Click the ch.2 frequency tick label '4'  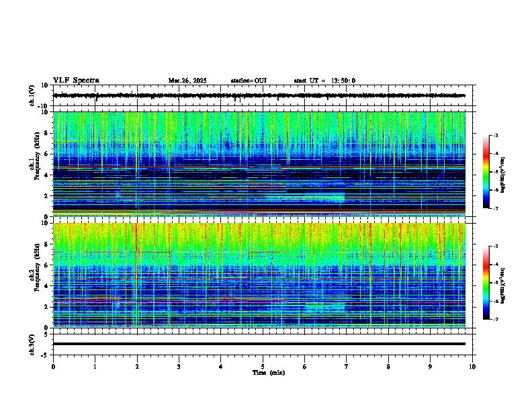pos(47,286)
